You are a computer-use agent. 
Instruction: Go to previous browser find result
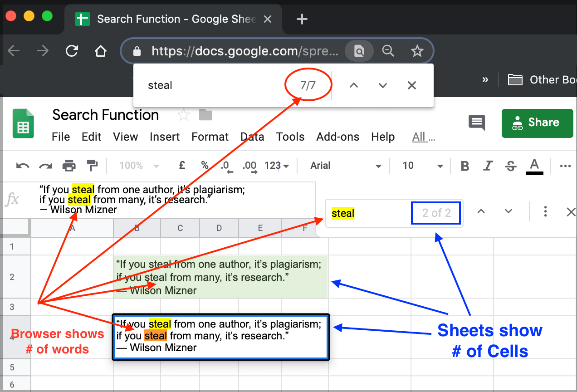(x=354, y=85)
